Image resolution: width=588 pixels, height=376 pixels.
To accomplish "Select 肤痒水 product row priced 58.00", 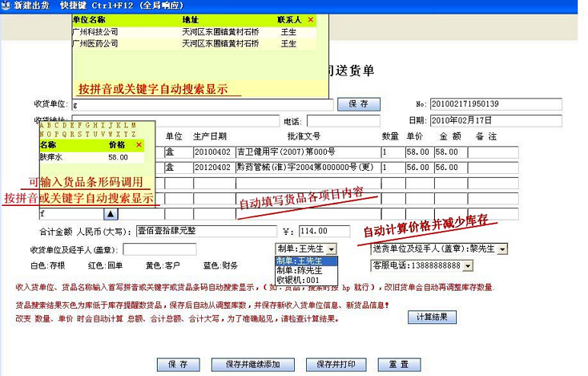I will click(x=92, y=157).
